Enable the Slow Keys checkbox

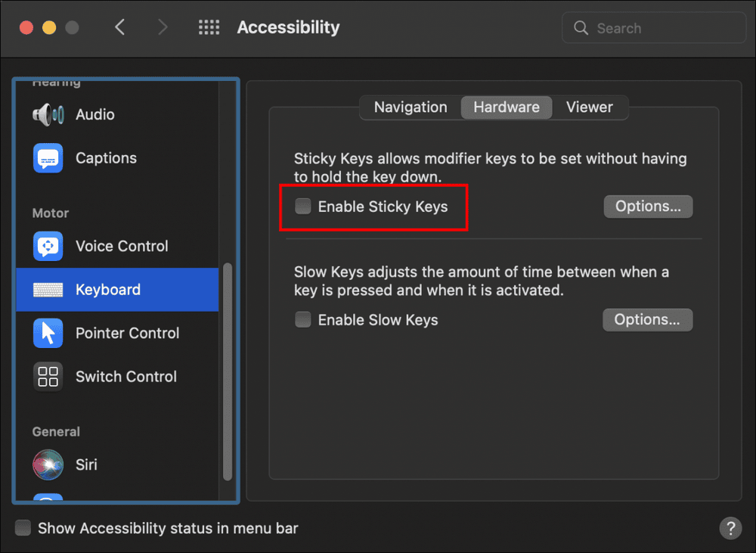(x=303, y=320)
